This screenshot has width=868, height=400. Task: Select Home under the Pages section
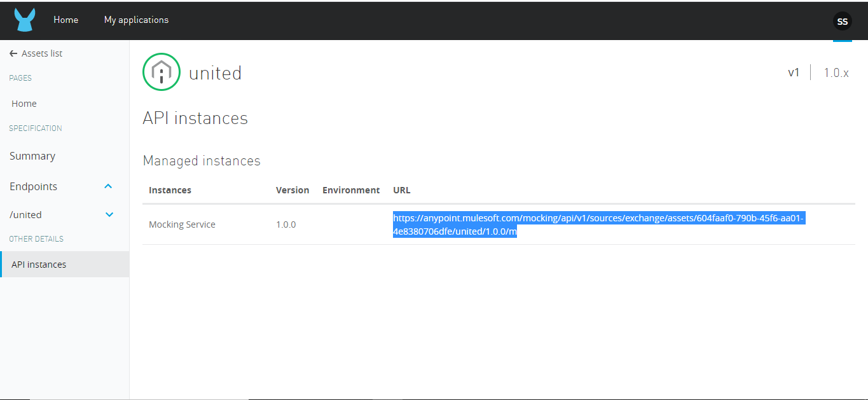pos(24,104)
